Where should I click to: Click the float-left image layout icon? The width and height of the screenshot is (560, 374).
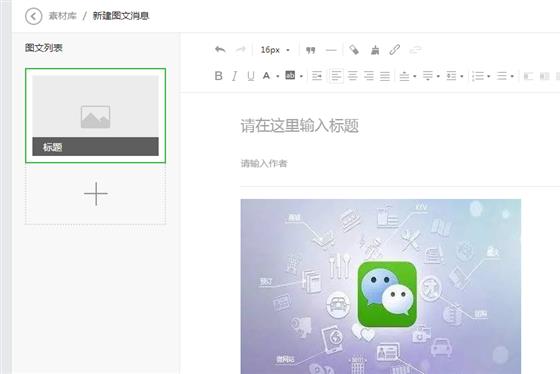(x=528, y=76)
